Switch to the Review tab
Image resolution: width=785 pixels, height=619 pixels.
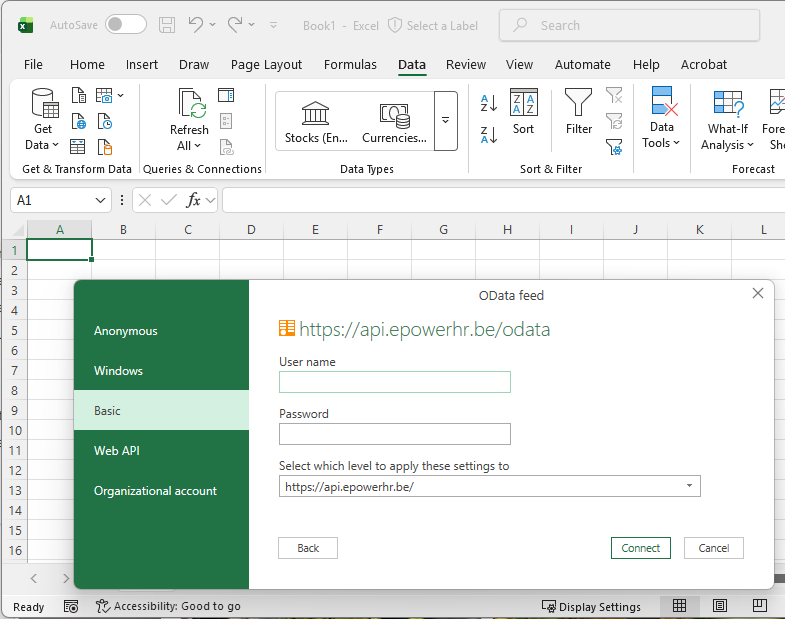tap(466, 65)
